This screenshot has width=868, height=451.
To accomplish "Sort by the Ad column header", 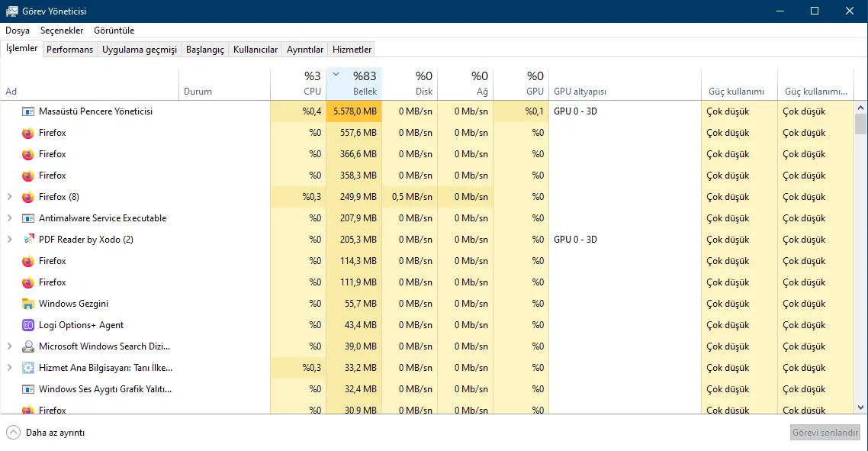I will click(x=90, y=84).
